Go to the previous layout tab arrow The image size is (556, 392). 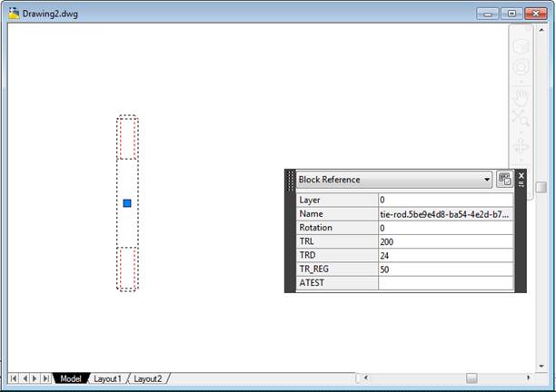pos(25,378)
